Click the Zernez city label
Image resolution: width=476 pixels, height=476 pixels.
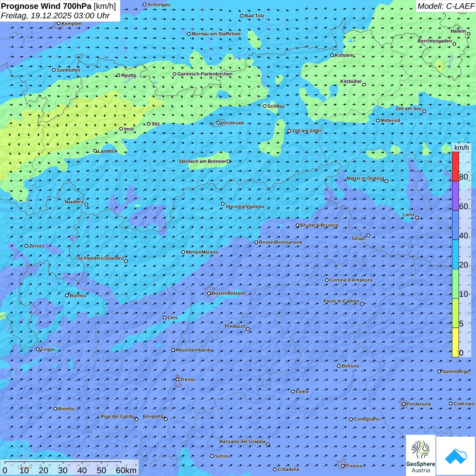(x=37, y=246)
